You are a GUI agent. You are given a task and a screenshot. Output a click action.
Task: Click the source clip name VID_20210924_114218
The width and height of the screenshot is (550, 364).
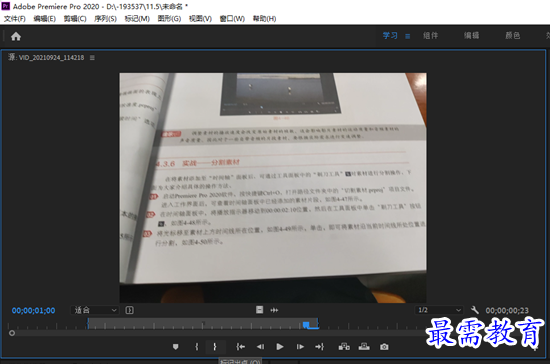point(51,58)
